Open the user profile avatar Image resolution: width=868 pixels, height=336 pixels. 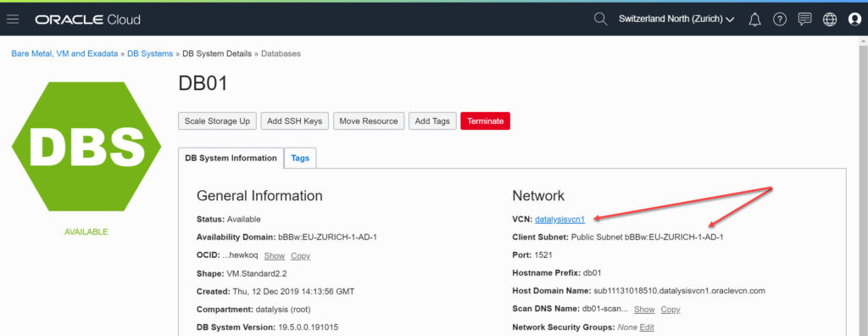tap(854, 20)
